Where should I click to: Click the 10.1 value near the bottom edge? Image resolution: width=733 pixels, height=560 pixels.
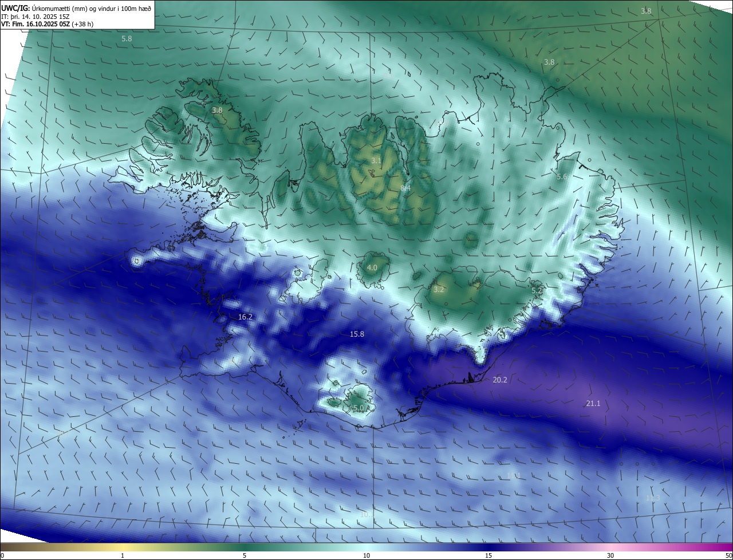366,514
